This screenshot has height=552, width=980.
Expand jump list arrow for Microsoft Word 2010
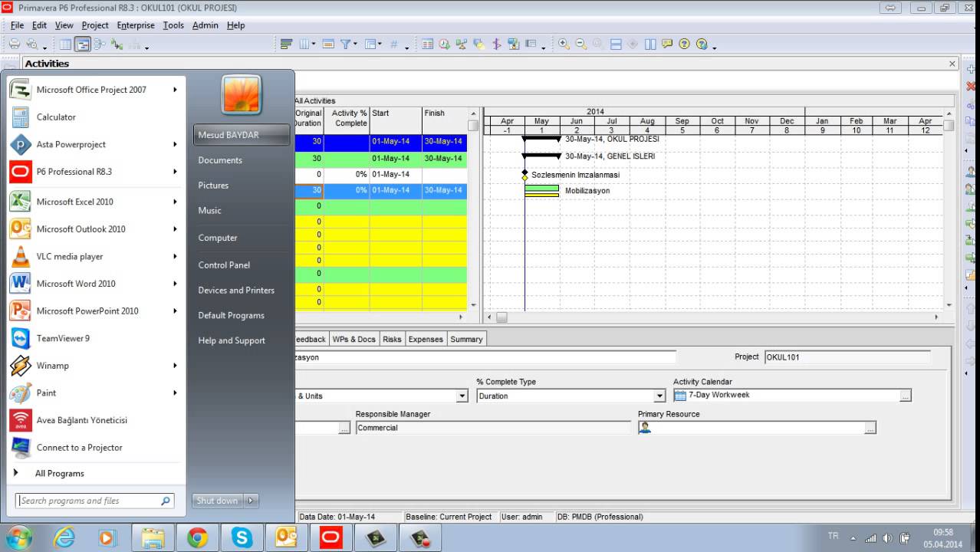[x=175, y=284]
